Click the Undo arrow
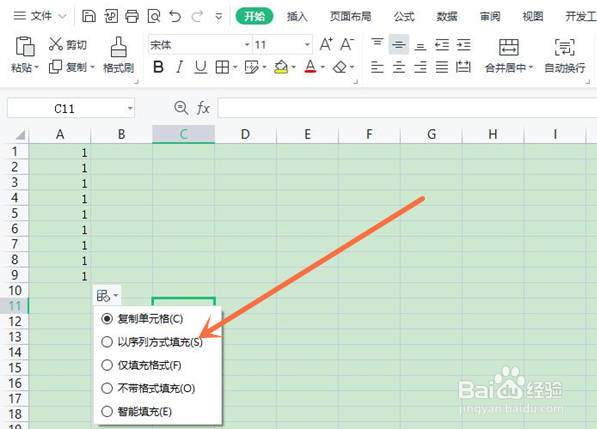Image resolution: width=597 pixels, height=429 pixels. point(175,16)
